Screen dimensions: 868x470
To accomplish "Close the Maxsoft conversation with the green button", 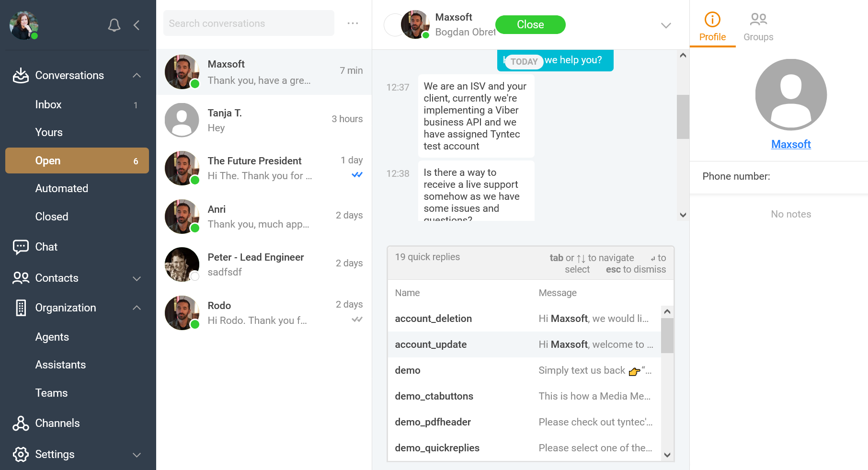I will (x=530, y=24).
